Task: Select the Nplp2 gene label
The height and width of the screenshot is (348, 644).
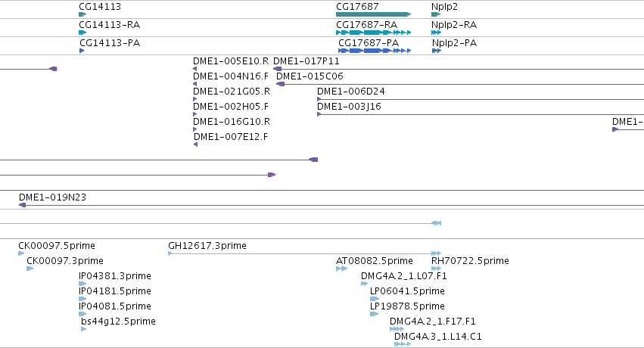Action: (x=444, y=7)
